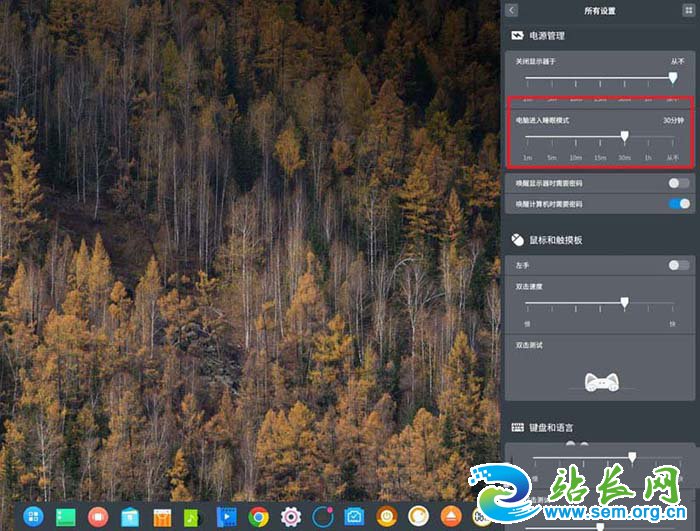Open the movie player dock icon
700x531 pixels.
coord(227,516)
